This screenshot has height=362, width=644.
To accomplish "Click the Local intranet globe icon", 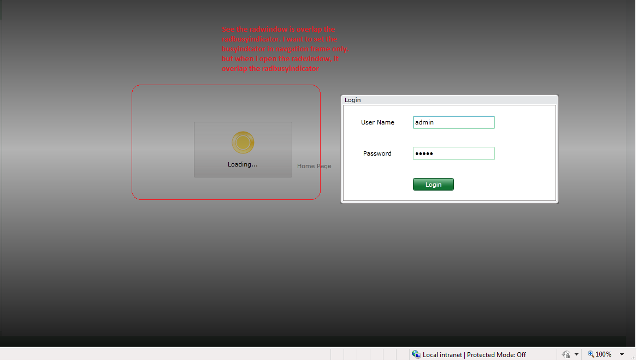I will pyautogui.click(x=416, y=354).
